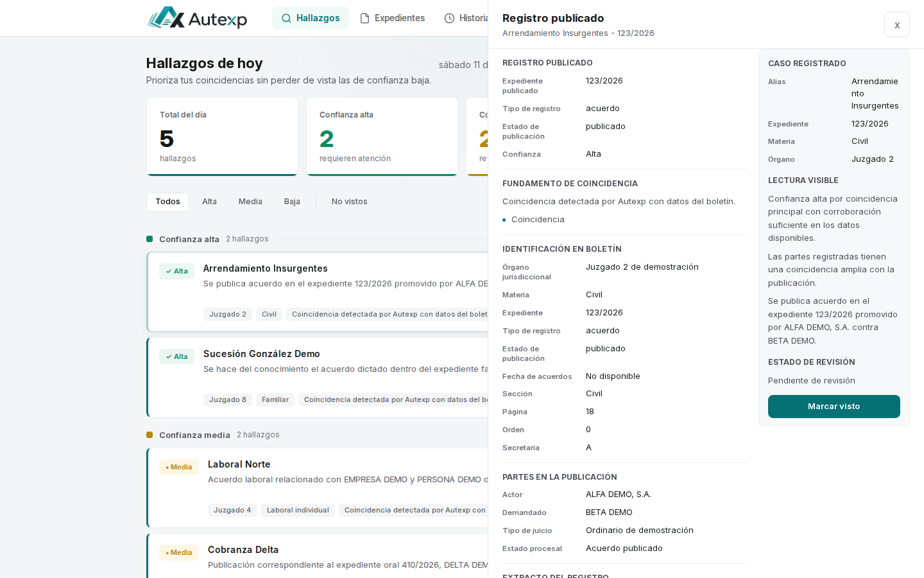
Task: Click the Confianza value 'Alta' in panel
Action: [594, 154]
